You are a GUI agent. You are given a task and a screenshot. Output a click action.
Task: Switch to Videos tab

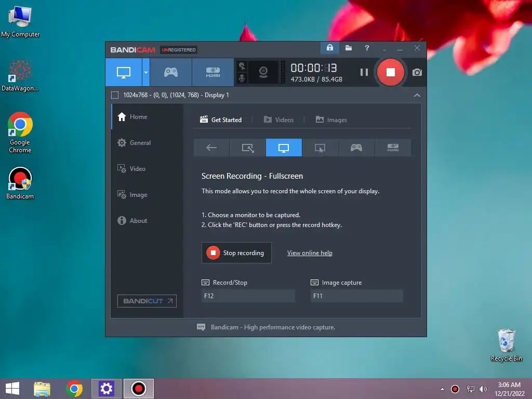pyautogui.click(x=278, y=120)
